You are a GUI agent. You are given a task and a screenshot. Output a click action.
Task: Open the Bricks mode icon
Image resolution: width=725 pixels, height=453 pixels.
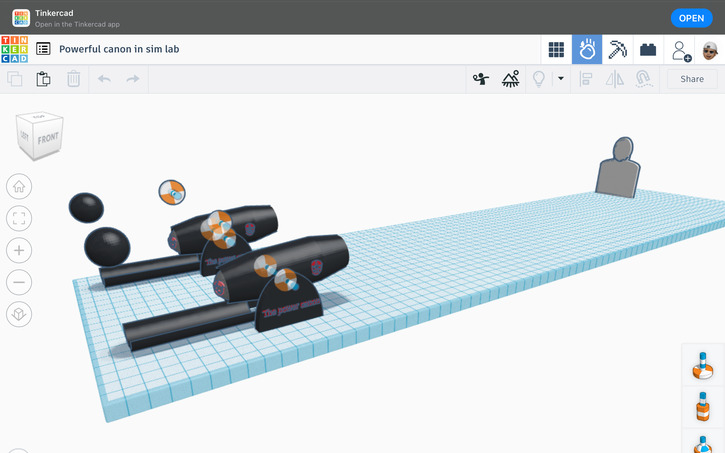[x=648, y=49]
